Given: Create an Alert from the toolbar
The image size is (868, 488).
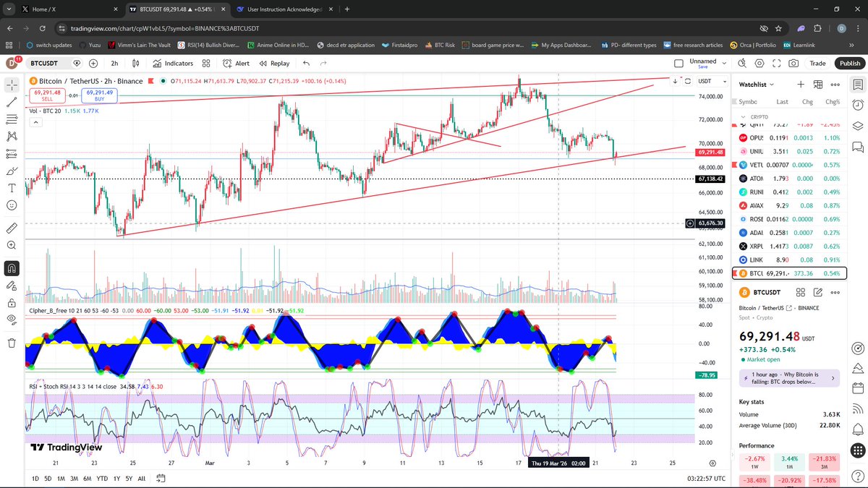Looking at the screenshot, I should point(236,64).
